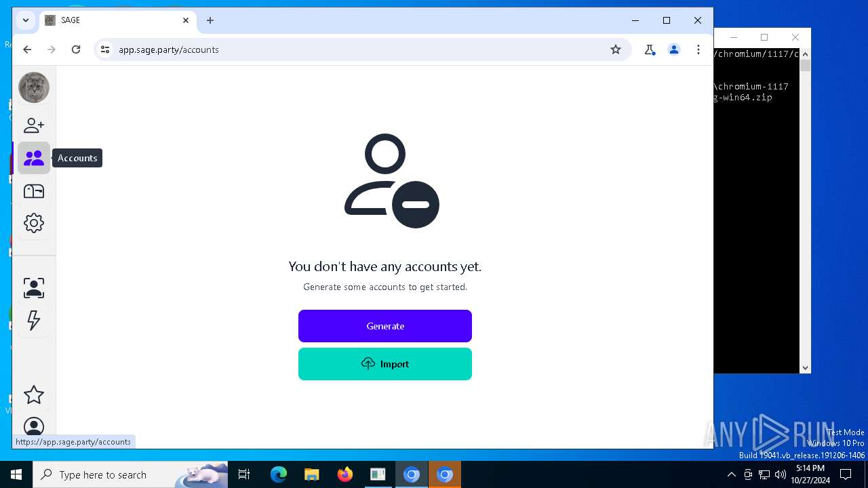This screenshot has width=868, height=488.
Task: Open the second Chromium taskbar icon
Action: click(x=445, y=474)
